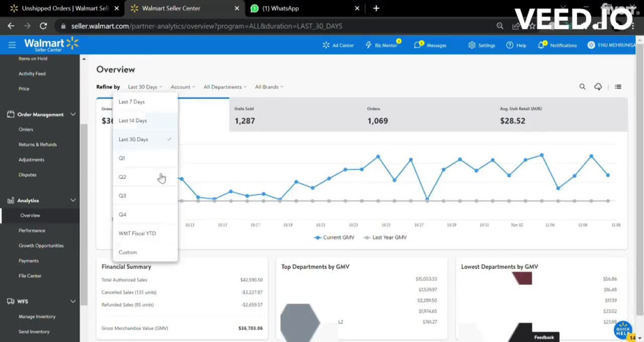Click the Quick Help badge
Image resolution: width=644 pixels, height=342 pixels.
click(623, 329)
